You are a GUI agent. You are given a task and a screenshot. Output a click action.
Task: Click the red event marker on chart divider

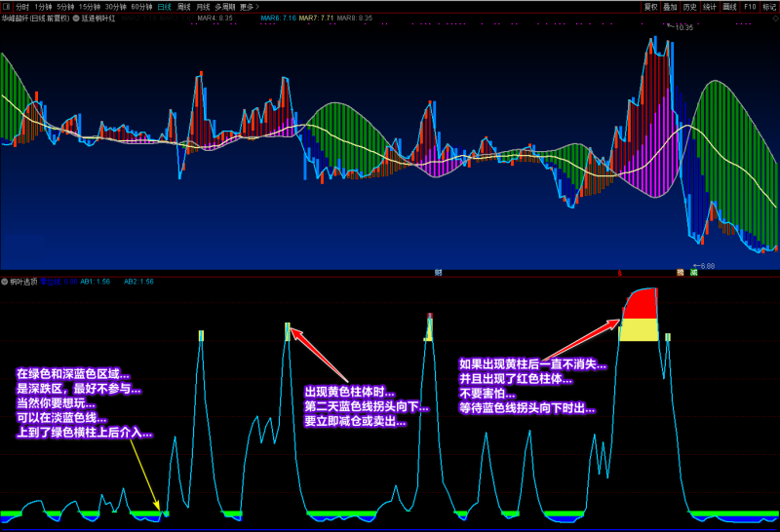(620, 273)
